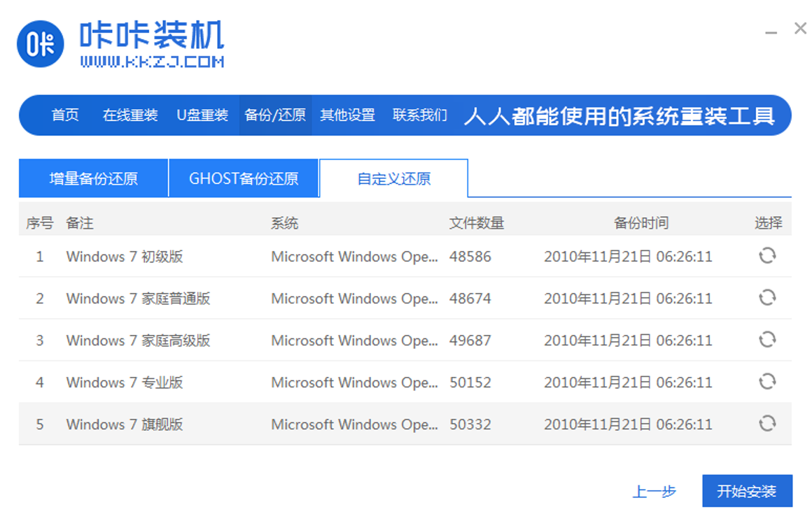
Task: Click the 咔咔装机 logo icon
Action: point(41,44)
